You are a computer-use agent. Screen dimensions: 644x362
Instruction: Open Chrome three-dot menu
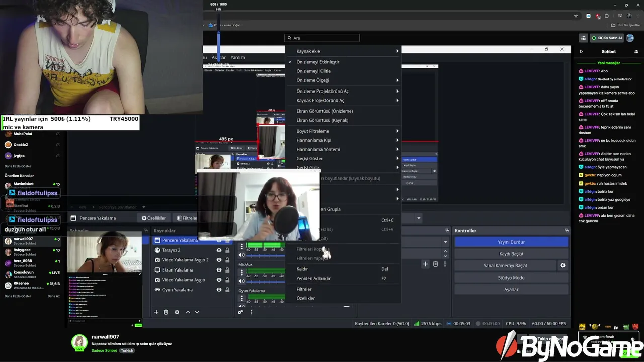click(638, 16)
